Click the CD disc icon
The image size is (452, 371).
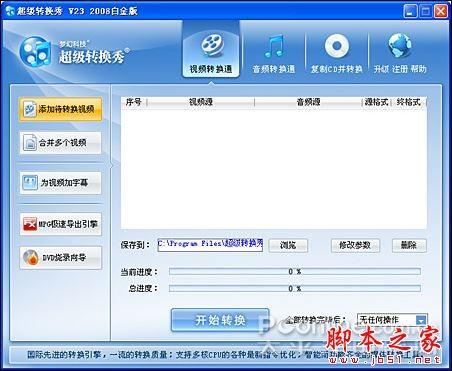(x=337, y=45)
